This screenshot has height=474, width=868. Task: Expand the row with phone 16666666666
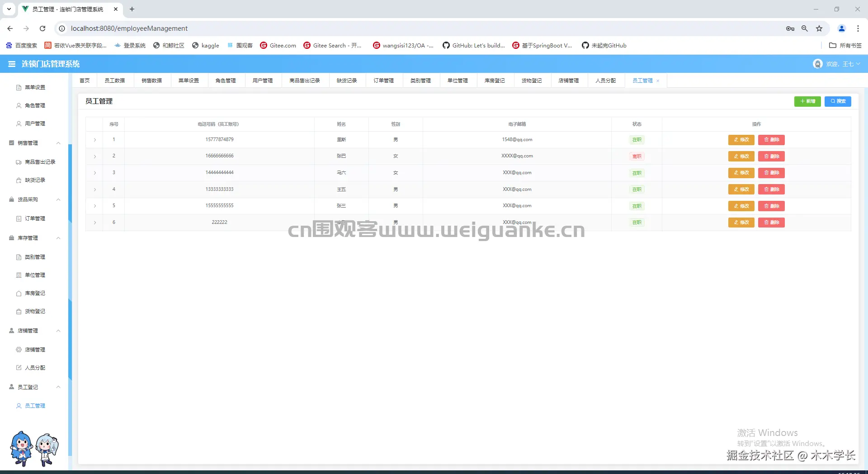point(95,156)
